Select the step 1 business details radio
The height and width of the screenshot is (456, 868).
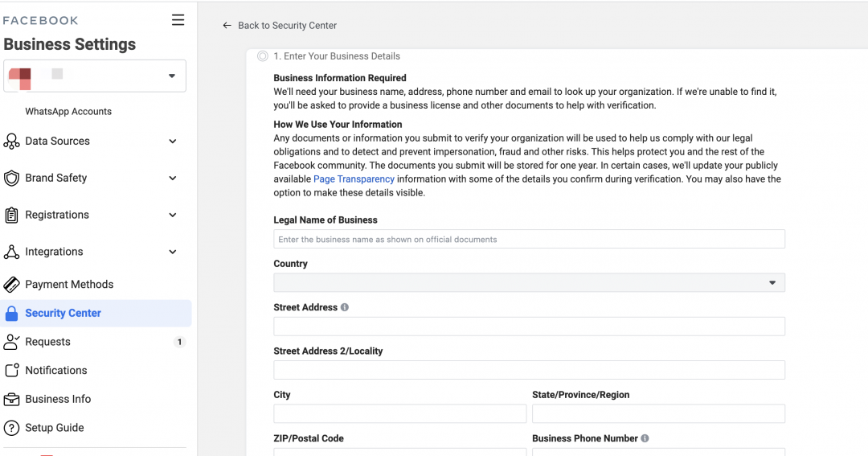(x=263, y=56)
